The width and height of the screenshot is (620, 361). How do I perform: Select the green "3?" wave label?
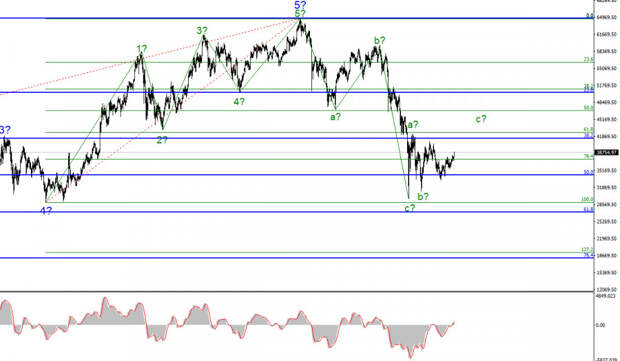click(x=202, y=30)
